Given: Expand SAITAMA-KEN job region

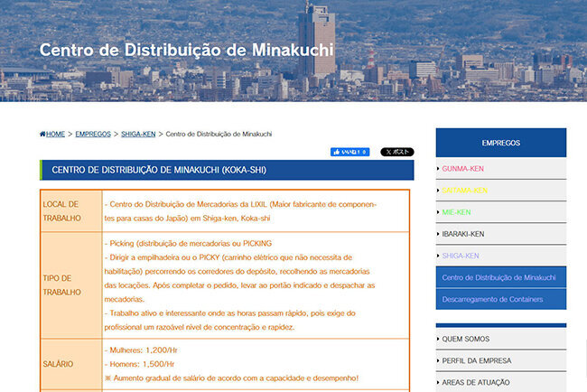Looking at the screenshot, I should click(x=464, y=191).
